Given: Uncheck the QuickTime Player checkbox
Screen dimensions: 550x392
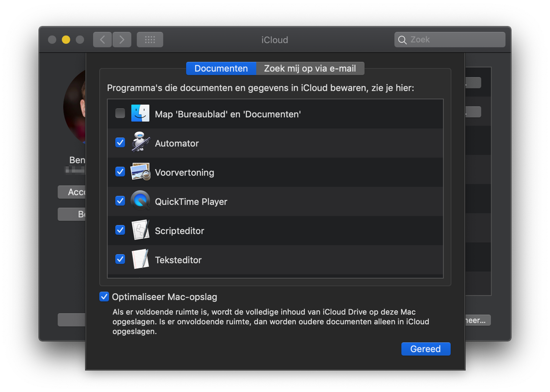Looking at the screenshot, I should pos(120,201).
